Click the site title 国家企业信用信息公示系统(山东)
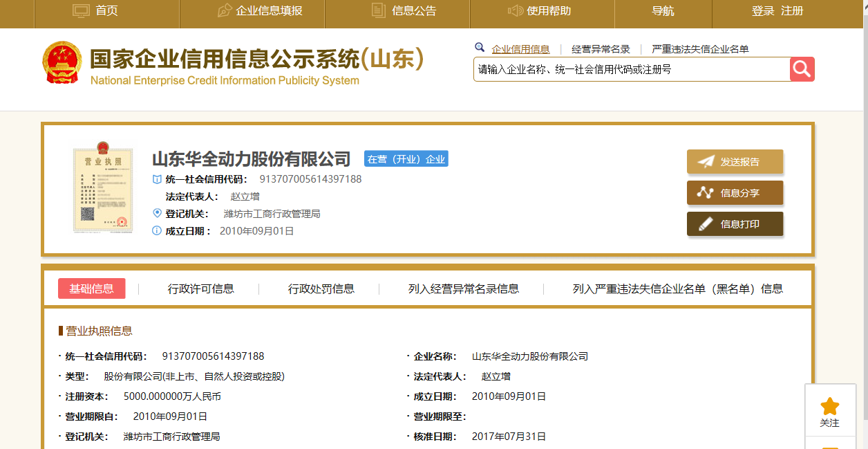This screenshot has height=449, width=868. click(256, 59)
